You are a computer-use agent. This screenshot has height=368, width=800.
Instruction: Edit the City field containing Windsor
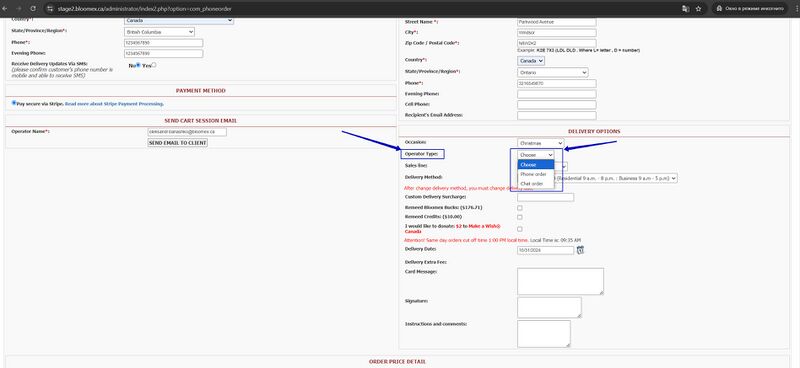pos(557,33)
